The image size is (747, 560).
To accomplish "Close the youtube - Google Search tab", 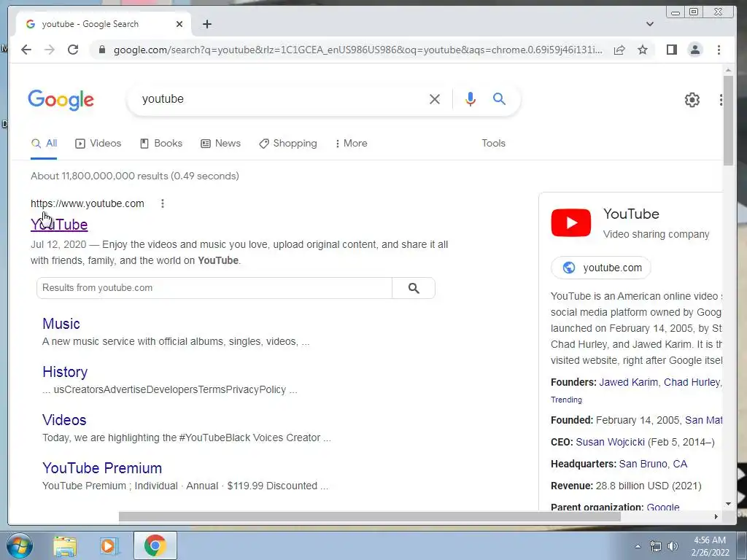I will [179, 24].
